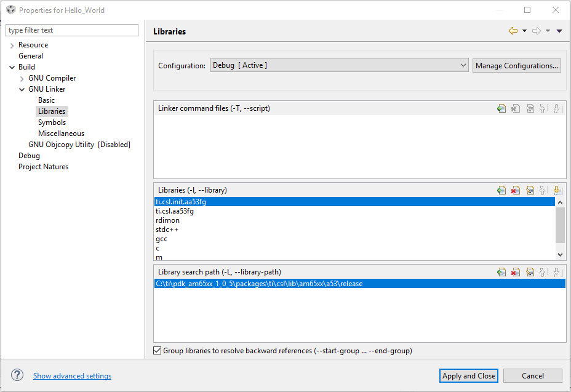The image size is (571, 392).
Task: Focus the type filter text field
Action: click(x=72, y=30)
